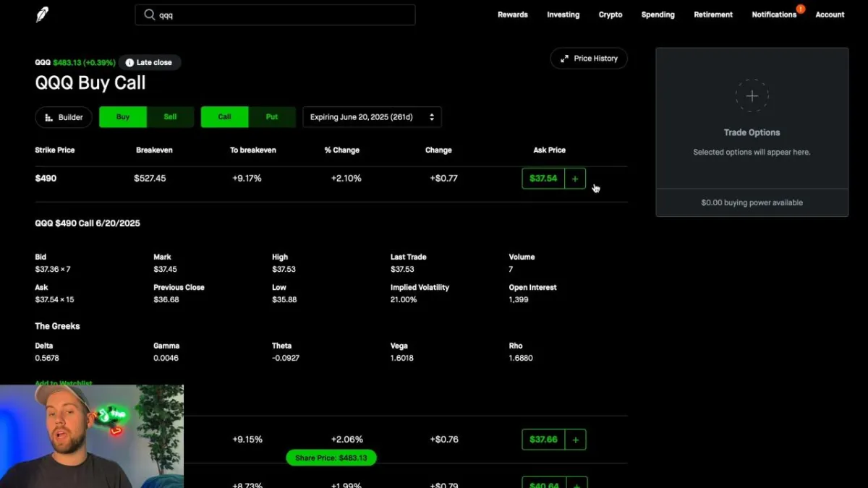This screenshot has width=868, height=488.
Task: Click the +9.15% to breakeven value
Action: [x=247, y=440]
